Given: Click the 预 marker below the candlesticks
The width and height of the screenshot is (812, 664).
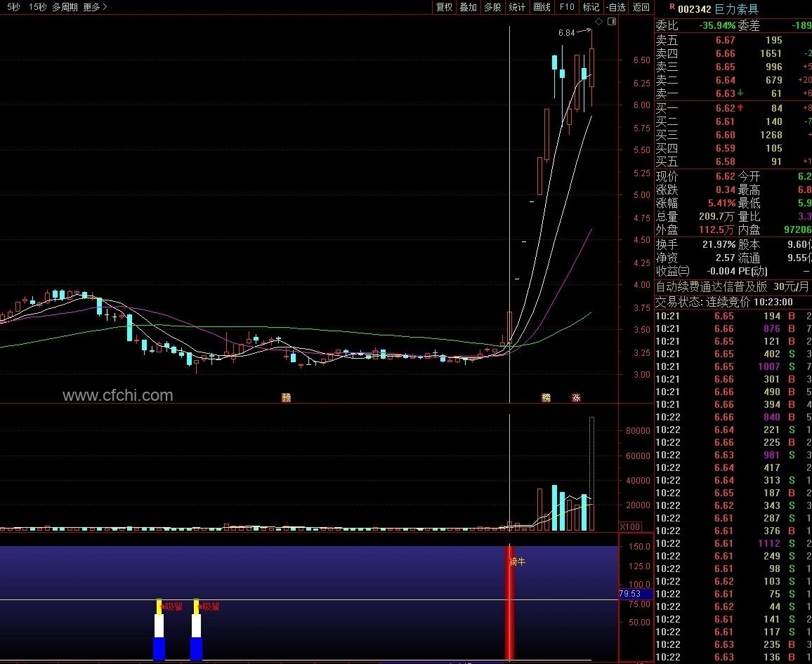Looking at the screenshot, I should 286,397.
